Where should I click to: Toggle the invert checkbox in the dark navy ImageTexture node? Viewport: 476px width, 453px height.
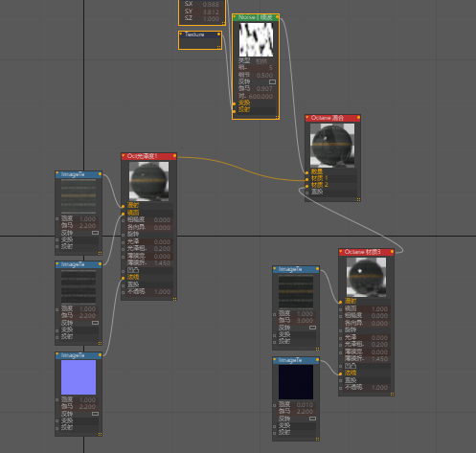312,419
